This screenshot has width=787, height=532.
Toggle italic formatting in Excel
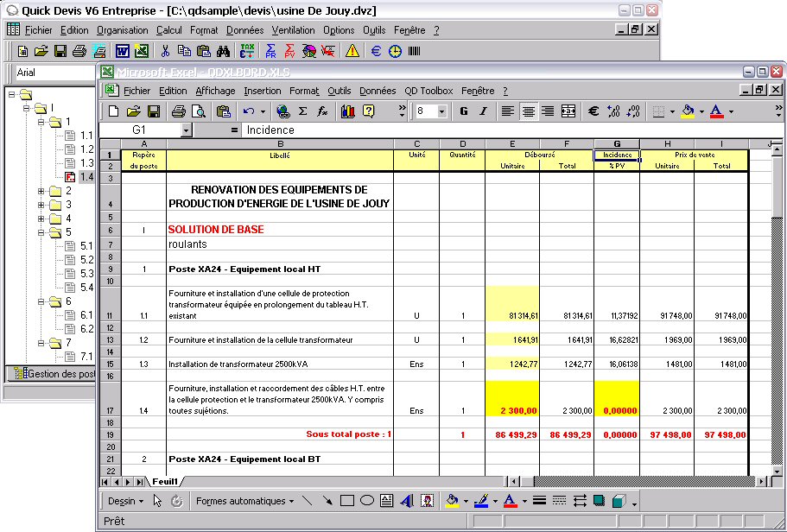pos(483,111)
